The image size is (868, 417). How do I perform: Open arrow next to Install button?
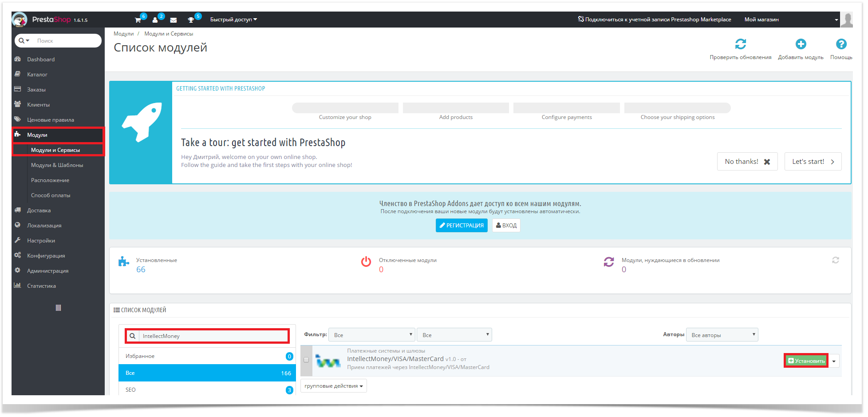click(x=834, y=361)
